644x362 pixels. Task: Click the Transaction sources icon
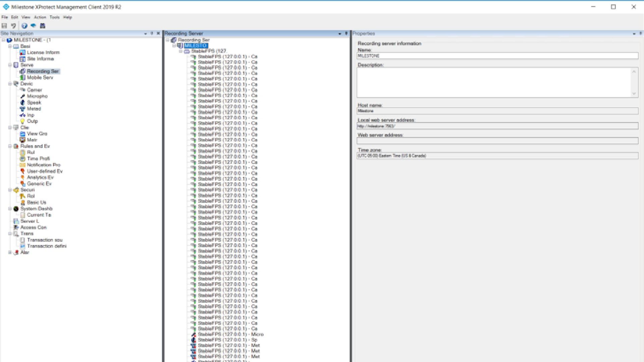[22, 240]
